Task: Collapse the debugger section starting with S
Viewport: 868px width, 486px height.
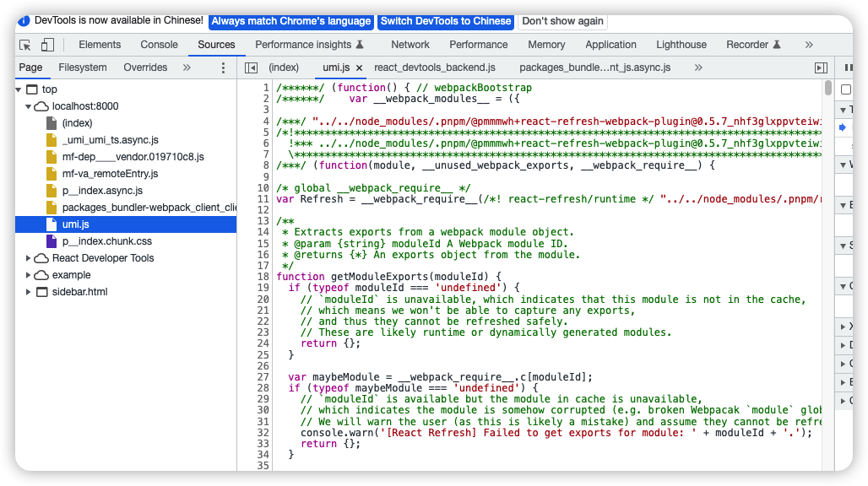Action: click(843, 246)
